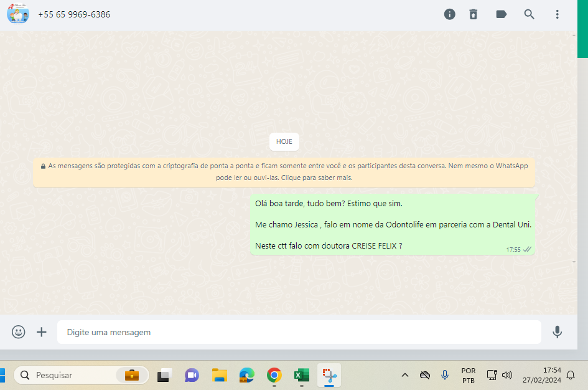The height and width of the screenshot is (390, 588).
Task: Click the microphone tray icon
Action: click(445, 375)
